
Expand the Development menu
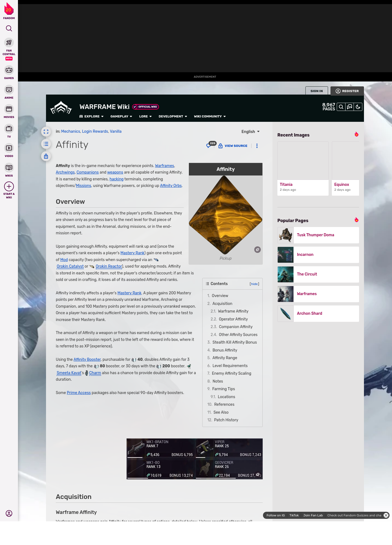[x=173, y=116]
